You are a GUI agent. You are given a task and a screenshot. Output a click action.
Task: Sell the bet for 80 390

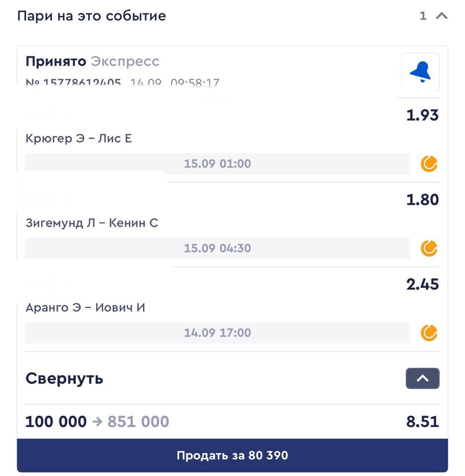click(232, 455)
